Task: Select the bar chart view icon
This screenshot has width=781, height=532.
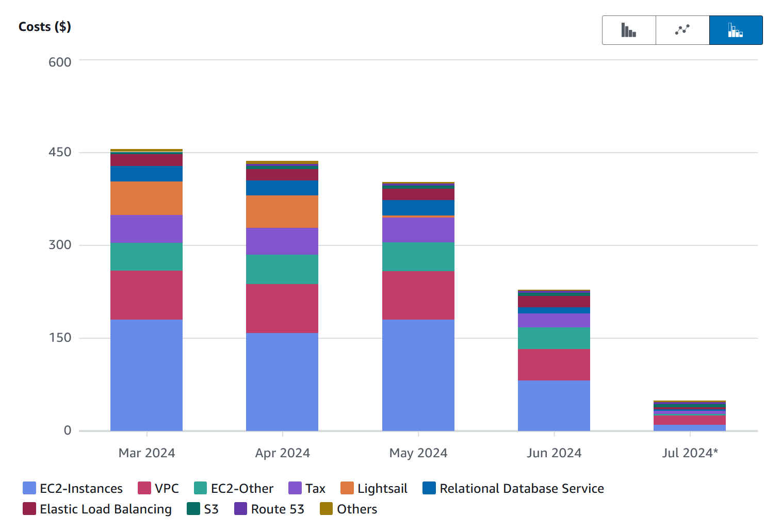Action: 628,30
